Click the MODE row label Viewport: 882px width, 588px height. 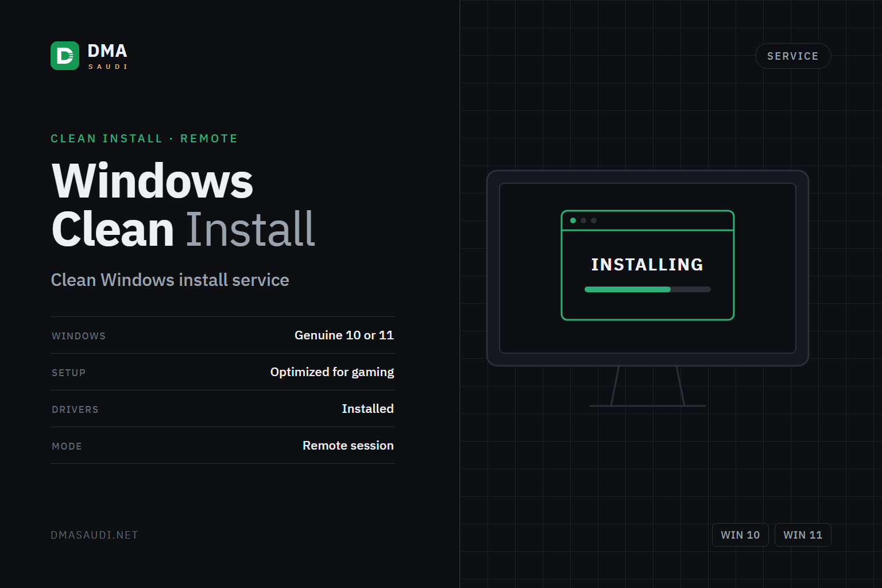click(67, 446)
